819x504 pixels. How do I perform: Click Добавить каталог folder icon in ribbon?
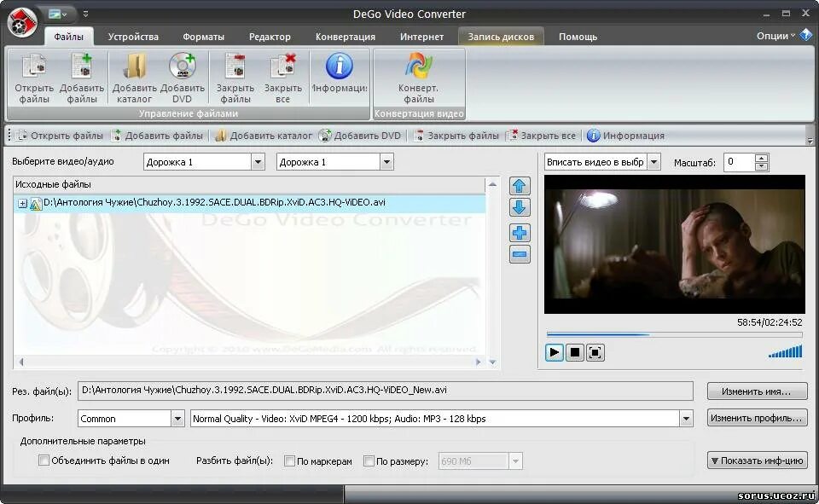click(134, 67)
